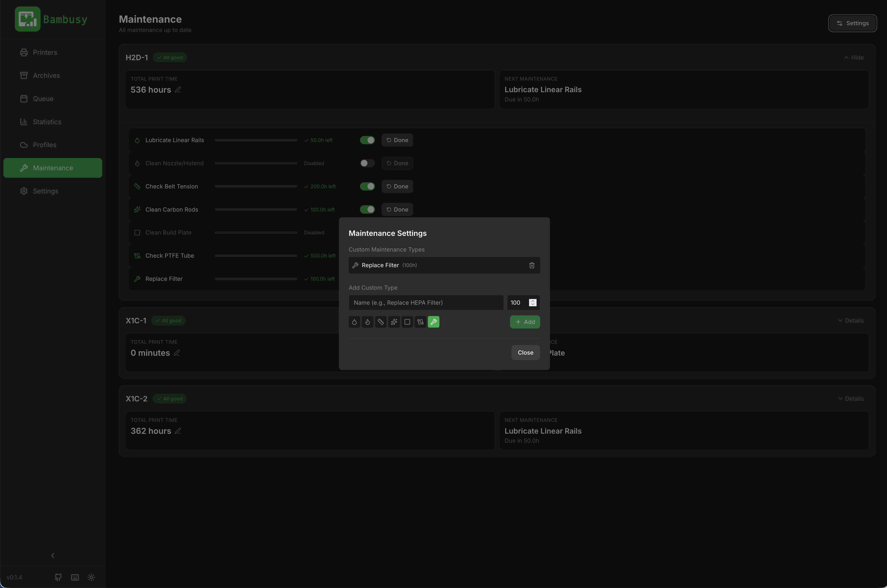Select the water drop icon in Add Custom Type

354,322
